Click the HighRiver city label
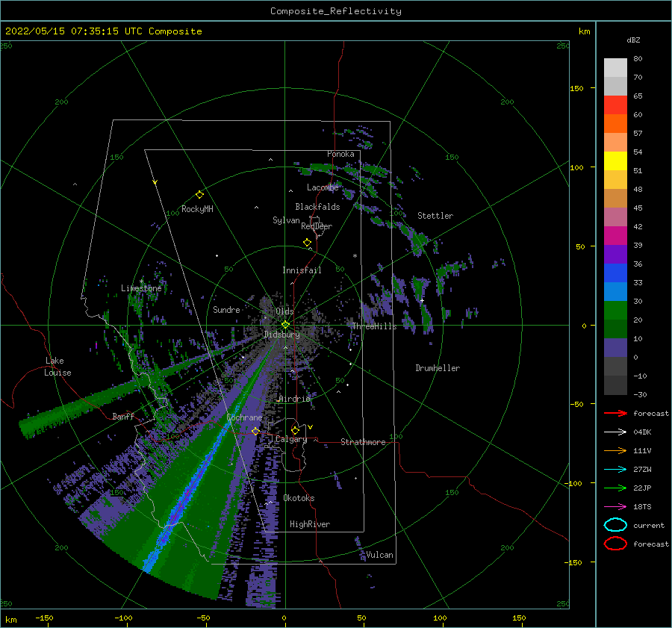Image resolution: width=672 pixels, height=628 pixels. 310,524
